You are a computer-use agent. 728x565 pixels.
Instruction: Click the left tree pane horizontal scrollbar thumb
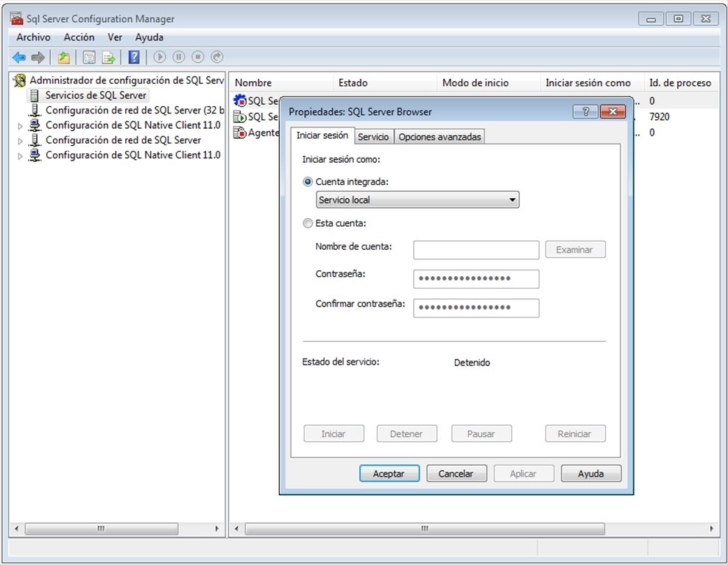point(102,529)
